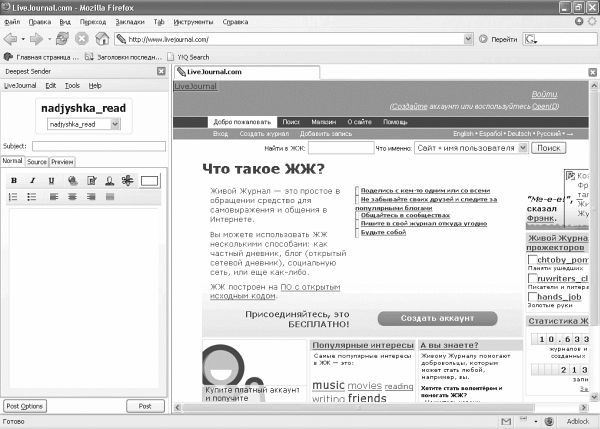This screenshot has width=600, height=429.
Task: Switch to the Preview editor tab
Action: tap(62, 162)
